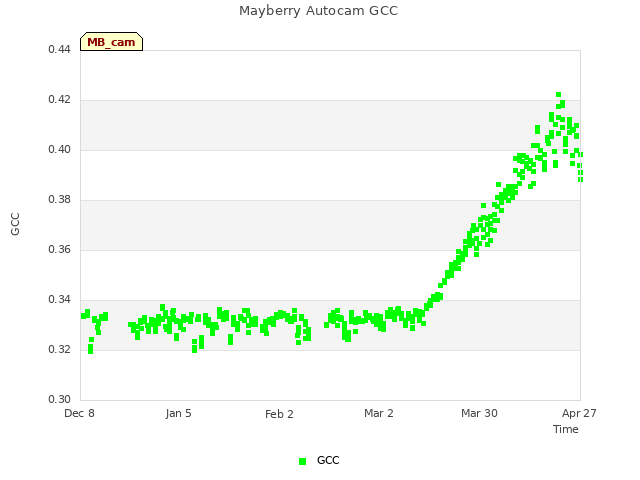Select the Apr 27 x-axis label
Viewport: 640px width, 480px height.
point(579,413)
